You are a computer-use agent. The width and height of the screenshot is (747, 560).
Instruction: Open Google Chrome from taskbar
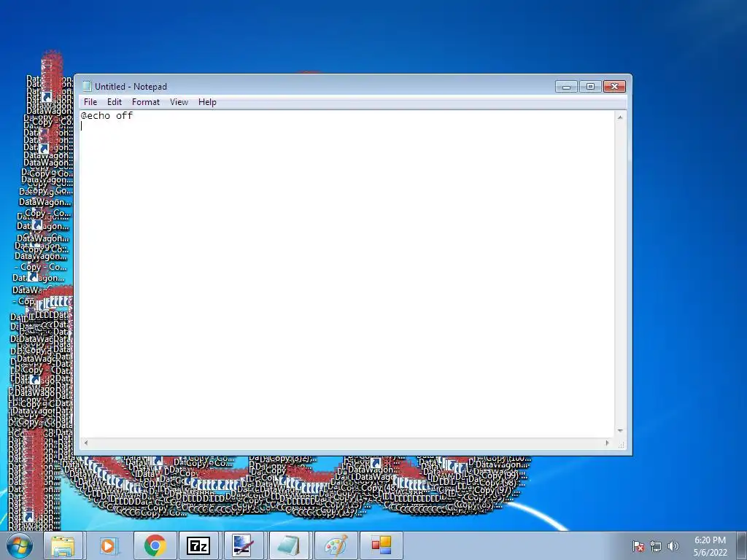point(155,545)
